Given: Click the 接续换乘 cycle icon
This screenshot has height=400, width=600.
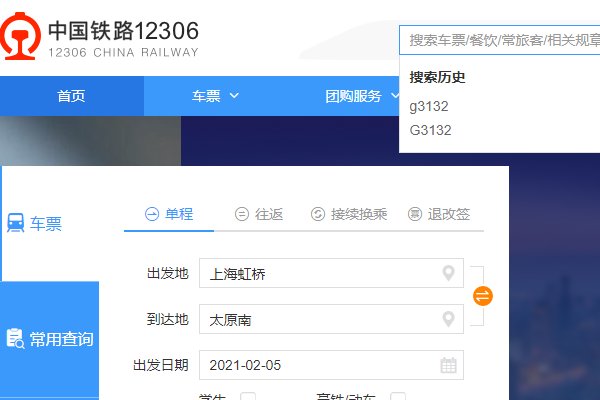Looking at the screenshot, I should pyautogui.click(x=318, y=214).
